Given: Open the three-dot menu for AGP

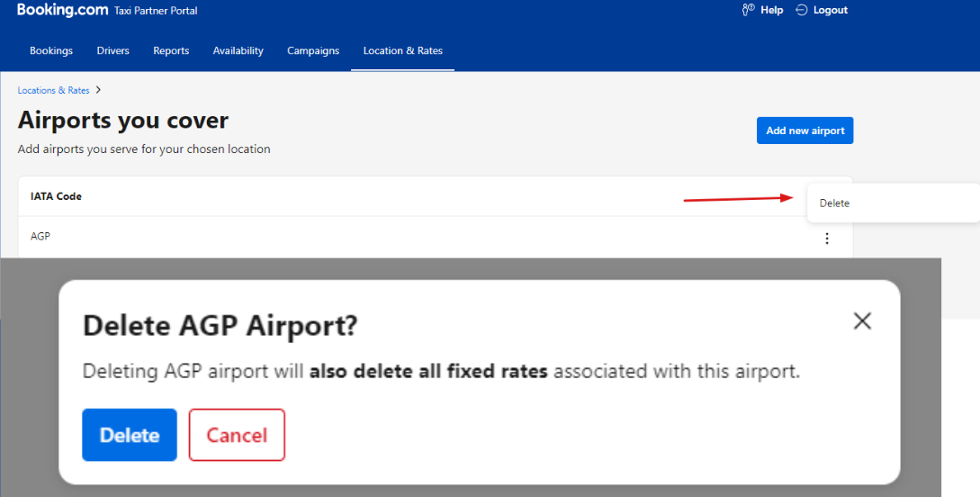Looking at the screenshot, I should click(827, 239).
